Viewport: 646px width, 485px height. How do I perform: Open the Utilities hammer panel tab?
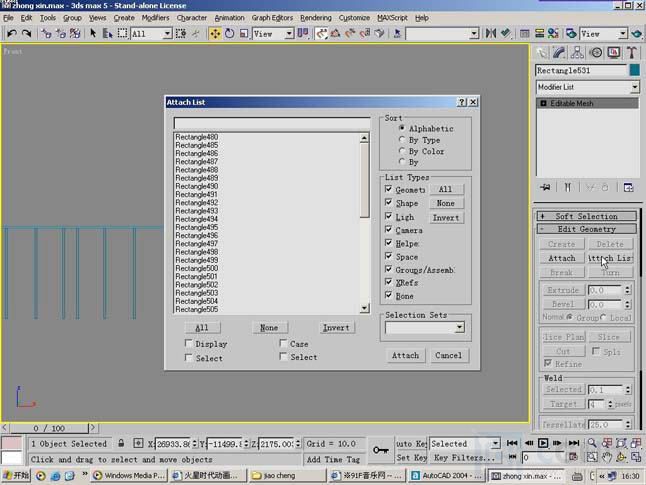632,53
